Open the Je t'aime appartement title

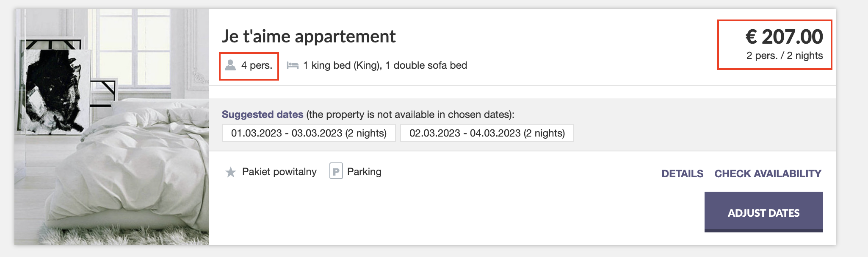[309, 36]
